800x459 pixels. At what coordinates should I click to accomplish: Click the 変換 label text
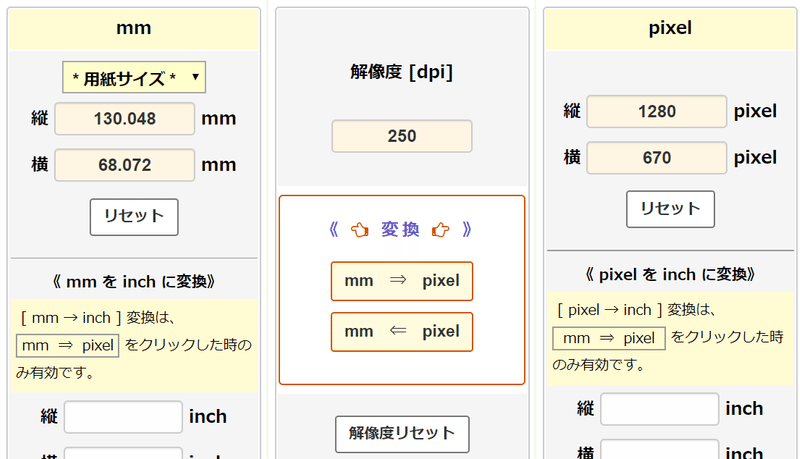(401, 230)
